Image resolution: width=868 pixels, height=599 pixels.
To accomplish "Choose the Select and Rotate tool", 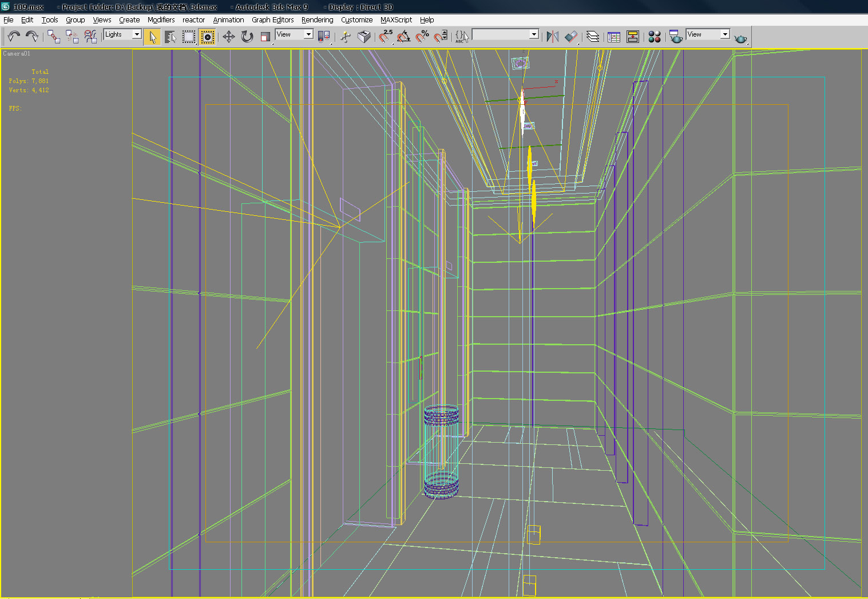I will tap(247, 37).
